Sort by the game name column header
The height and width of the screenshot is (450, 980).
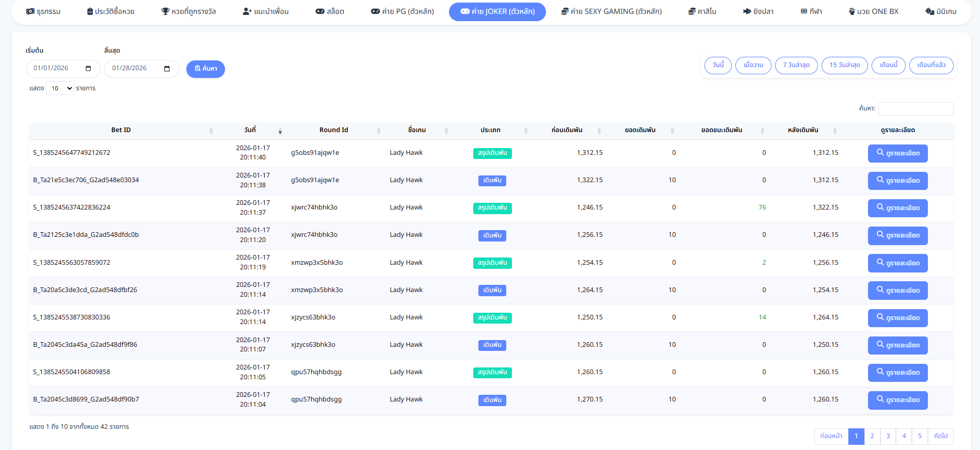coord(417,130)
